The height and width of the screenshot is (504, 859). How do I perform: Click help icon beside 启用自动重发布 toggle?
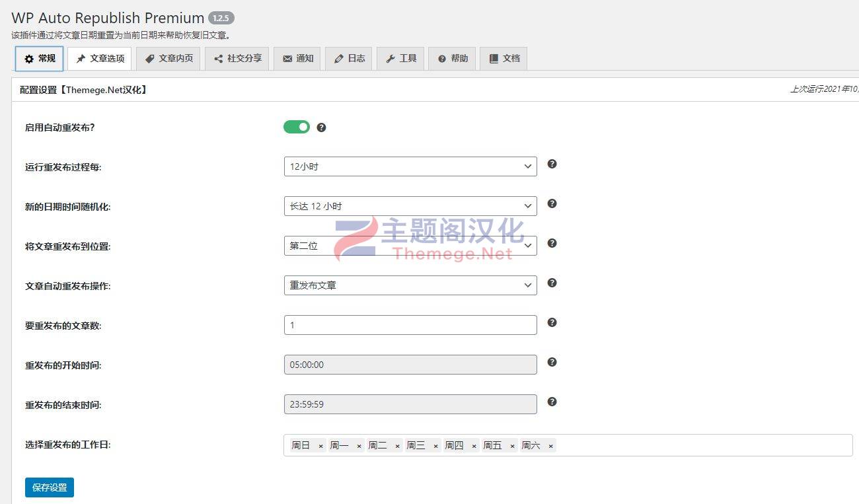pos(321,127)
